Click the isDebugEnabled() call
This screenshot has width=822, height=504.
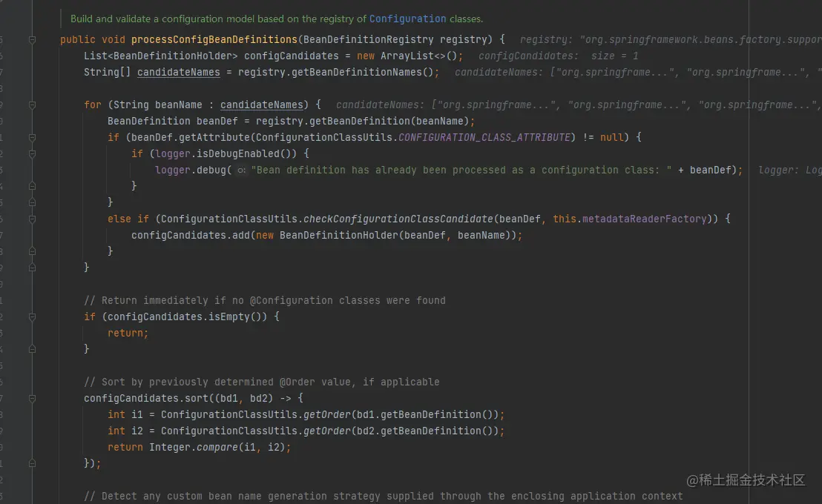tap(246, 153)
